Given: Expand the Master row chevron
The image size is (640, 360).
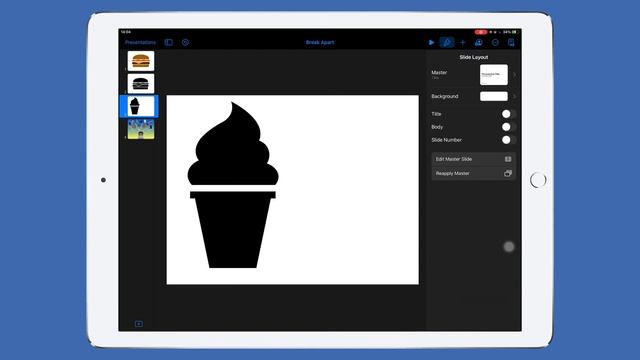Looking at the screenshot, I should [514, 75].
